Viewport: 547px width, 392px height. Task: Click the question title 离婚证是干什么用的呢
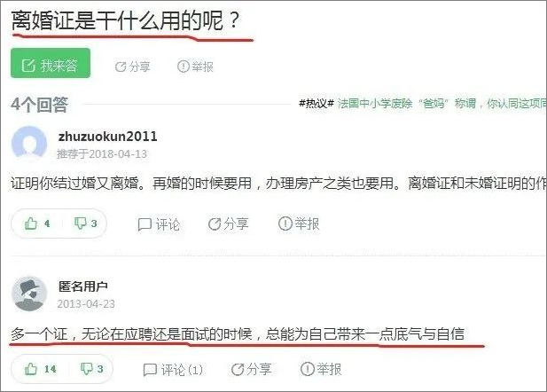[x=126, y=20]
